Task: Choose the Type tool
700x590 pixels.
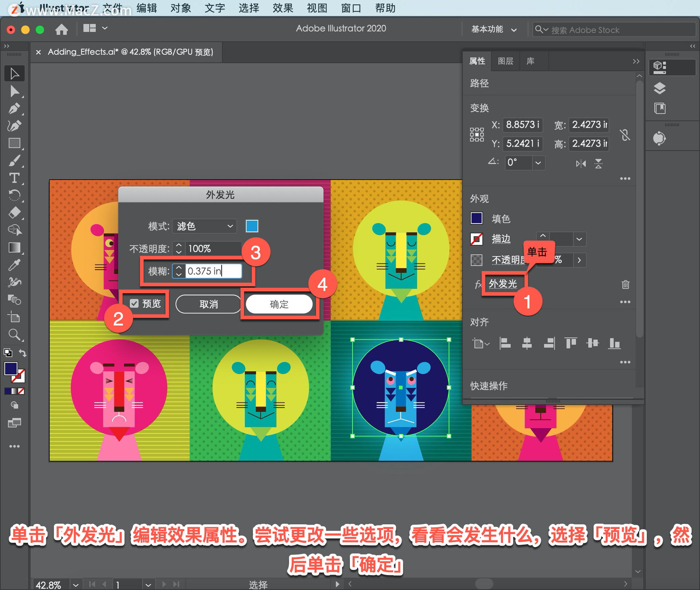Action: tap(14, 178)
